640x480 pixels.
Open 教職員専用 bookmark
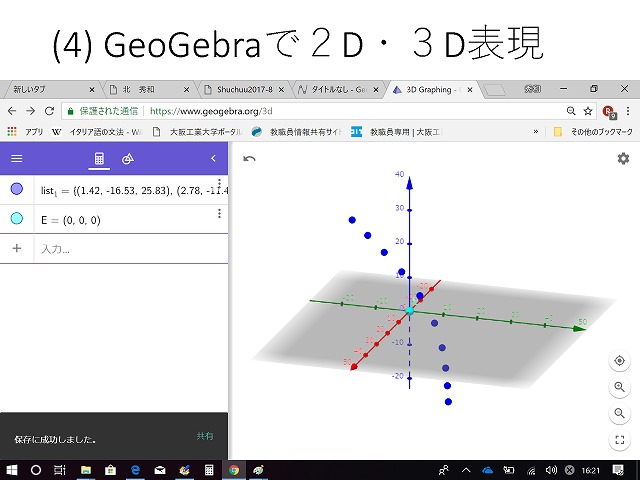[397, 131]
